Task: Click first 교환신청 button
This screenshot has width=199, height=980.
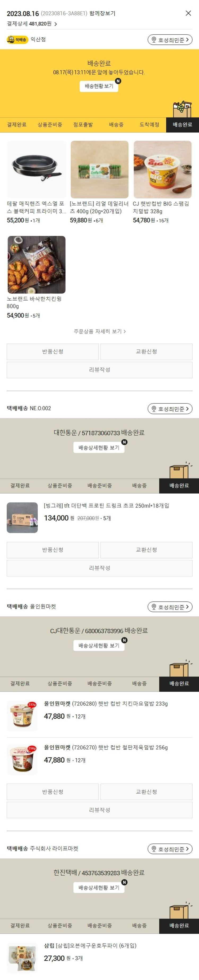Action: pyautogui.click(x=146, y=352)
